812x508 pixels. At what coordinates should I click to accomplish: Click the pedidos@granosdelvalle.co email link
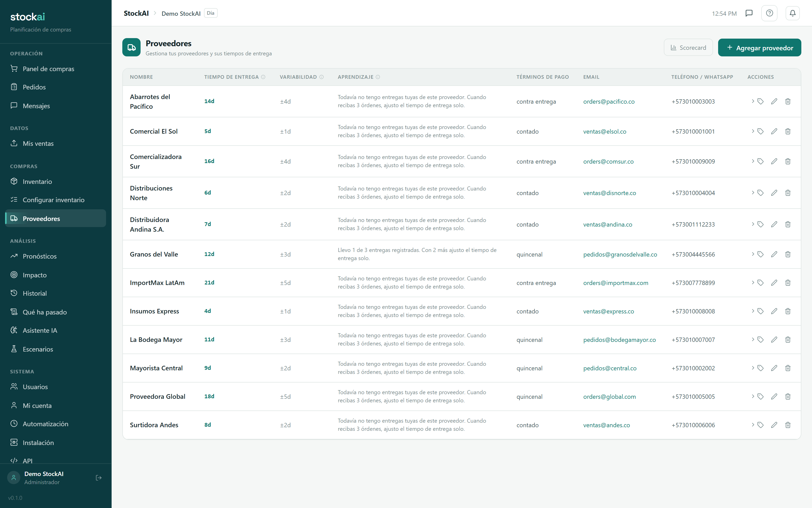pos(620,254)
